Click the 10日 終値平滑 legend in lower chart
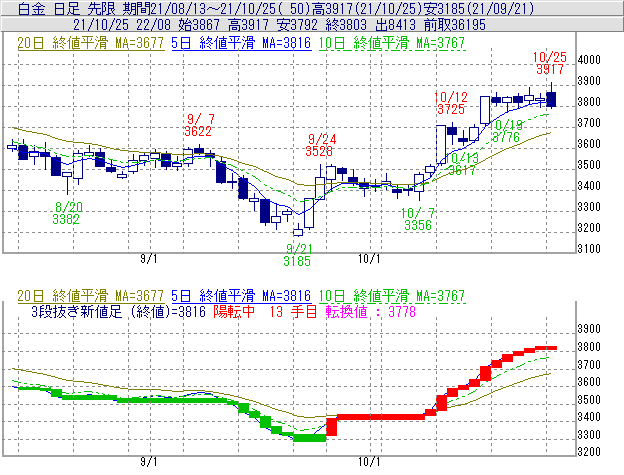The width and height of the screenshot is (624, 475). (x=392, y=296)
